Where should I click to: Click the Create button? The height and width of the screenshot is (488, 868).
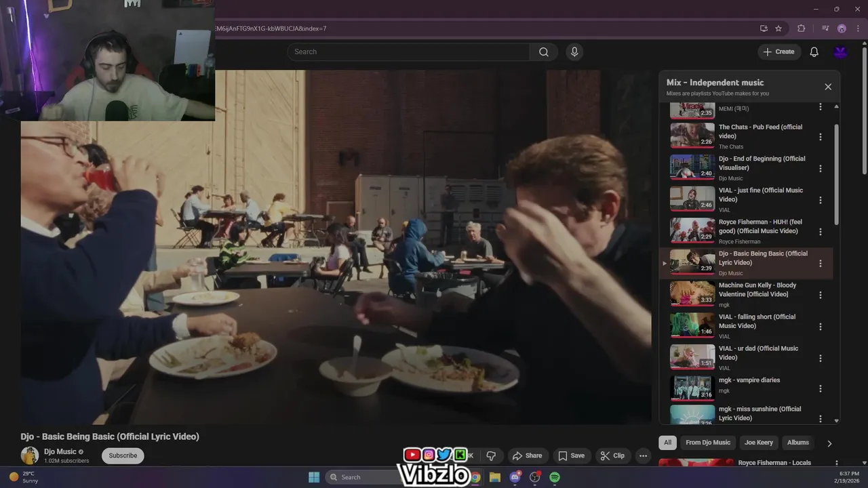(x=778, y=52)
